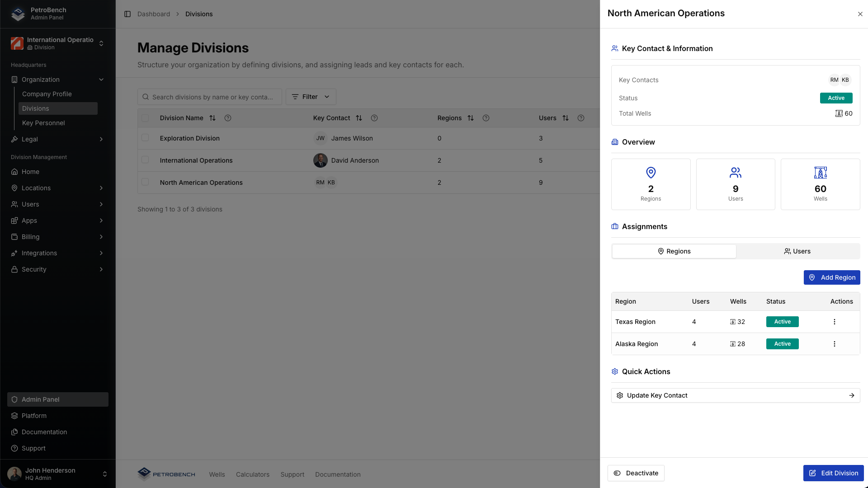The image size is (868, 488).
Task: Check the checkbox for Exploration Division row
Action: [146, 137]
